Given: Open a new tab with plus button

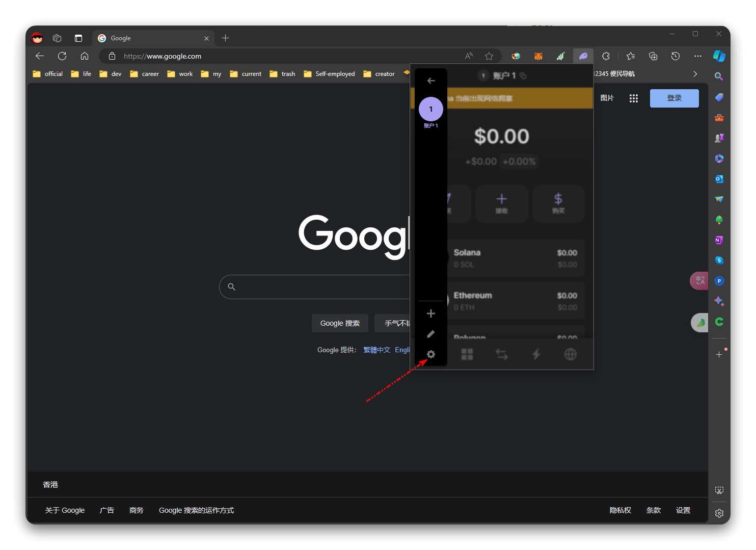Looking at the screenshot, I should pos(226,38).
